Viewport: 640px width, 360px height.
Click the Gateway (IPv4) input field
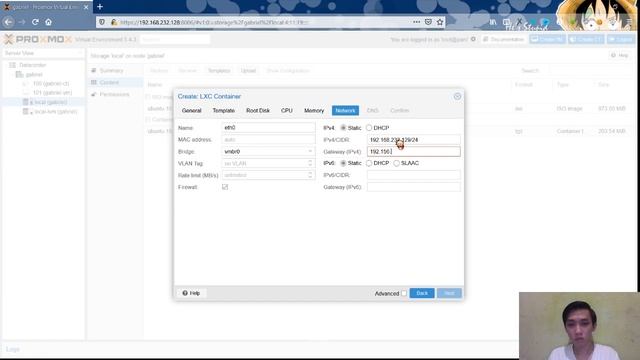pyautogui.click(x=413, y=151)
